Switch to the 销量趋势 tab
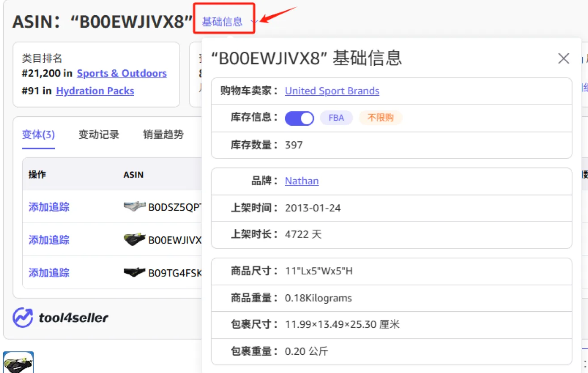This screenshot has height=373, width=588. click(163, 134)
